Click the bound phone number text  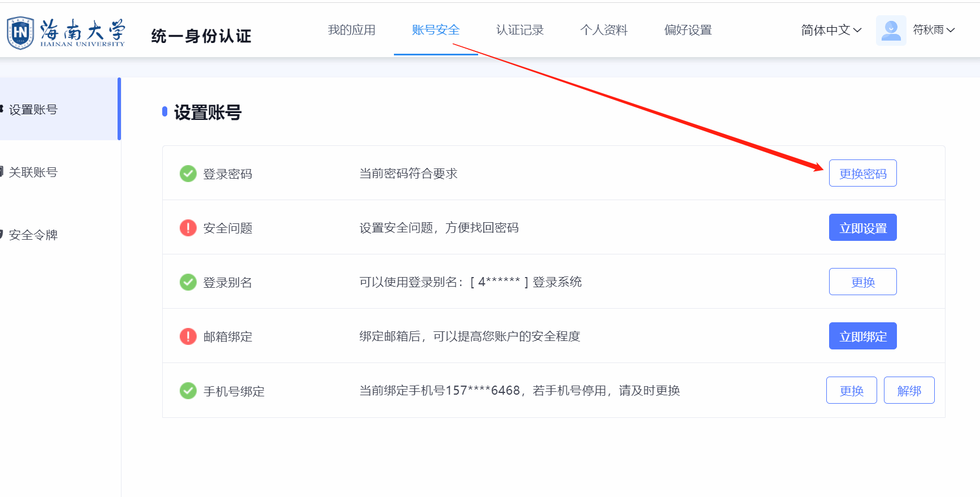(x=520, y=391)
